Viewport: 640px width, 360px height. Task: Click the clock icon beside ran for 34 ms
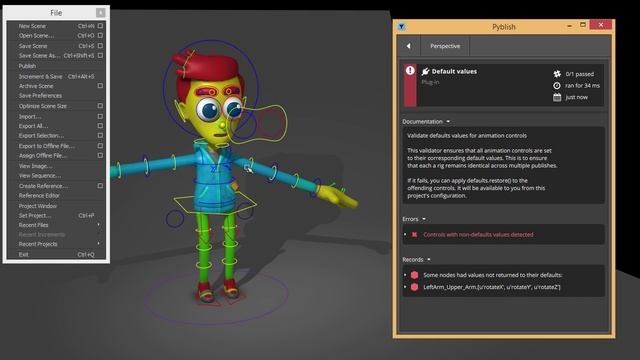[x=557, y=86]
